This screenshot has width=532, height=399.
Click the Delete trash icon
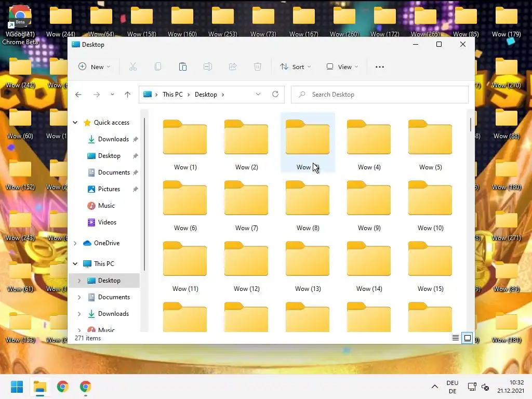point(258,67)
